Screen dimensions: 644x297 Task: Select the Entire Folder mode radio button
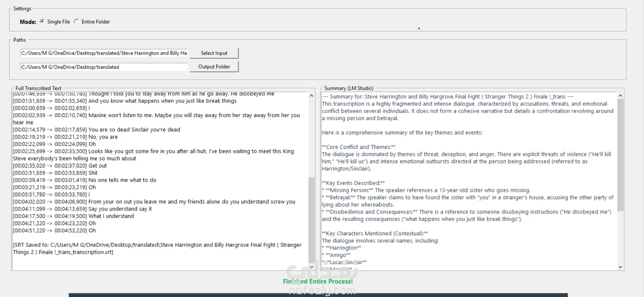pyautogui.click(x=76, y=21)
